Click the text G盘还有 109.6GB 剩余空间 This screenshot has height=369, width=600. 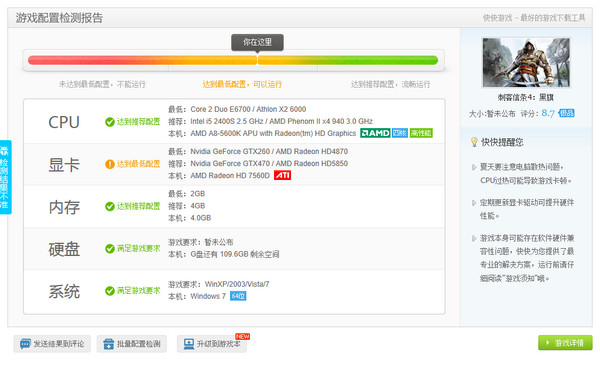(235, 254)
